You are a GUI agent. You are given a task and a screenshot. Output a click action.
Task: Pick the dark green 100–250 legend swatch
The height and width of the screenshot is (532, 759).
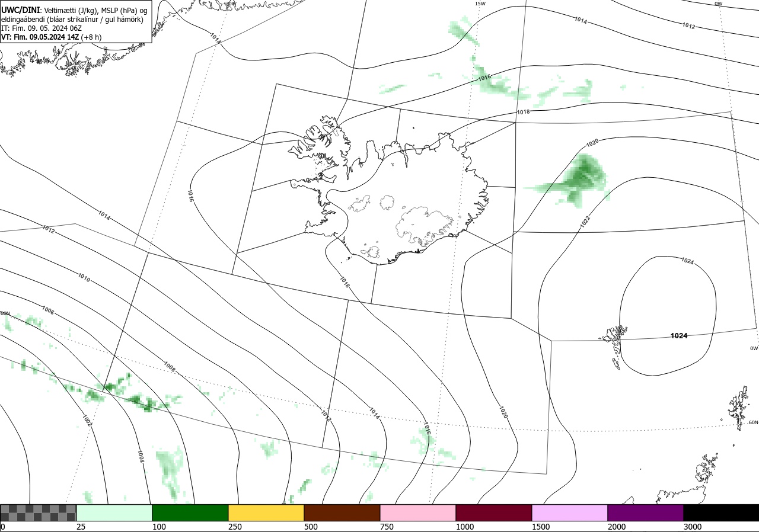[x=190, y=512]
